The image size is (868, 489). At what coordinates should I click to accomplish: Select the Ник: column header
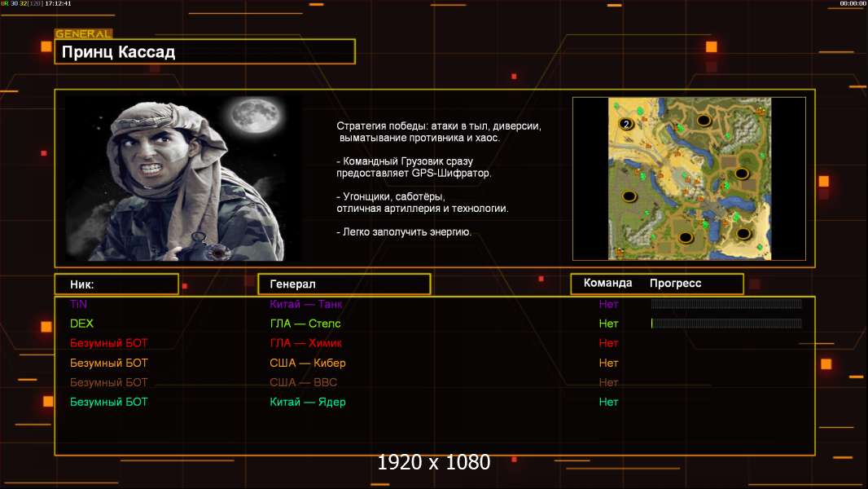pyautogui.click(x=116, y=284)
